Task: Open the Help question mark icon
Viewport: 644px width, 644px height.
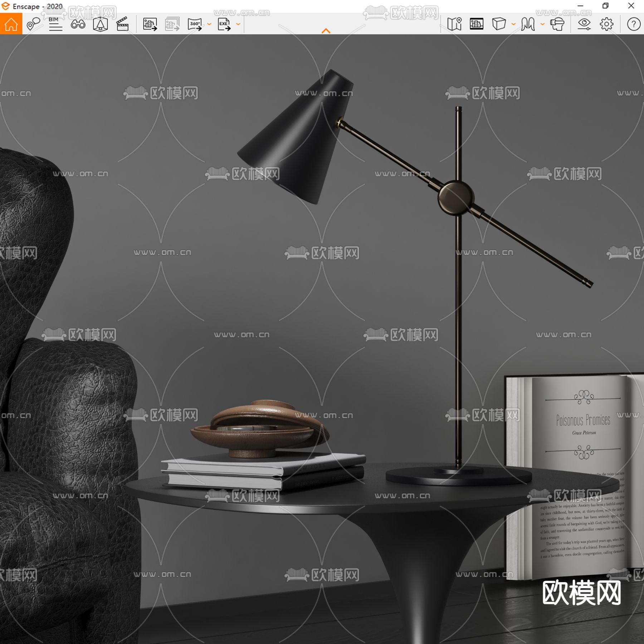Action: pyautogui.click(x=634, y=24)
